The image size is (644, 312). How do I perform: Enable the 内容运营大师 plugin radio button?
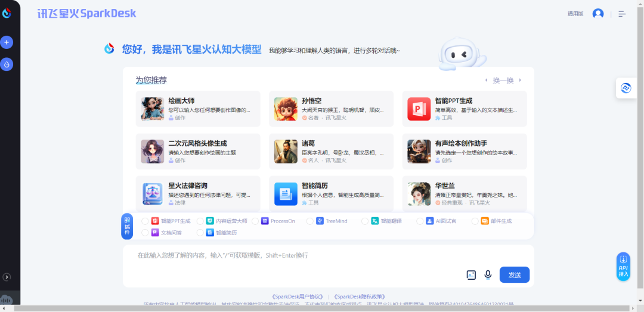[x=200, y=221]
